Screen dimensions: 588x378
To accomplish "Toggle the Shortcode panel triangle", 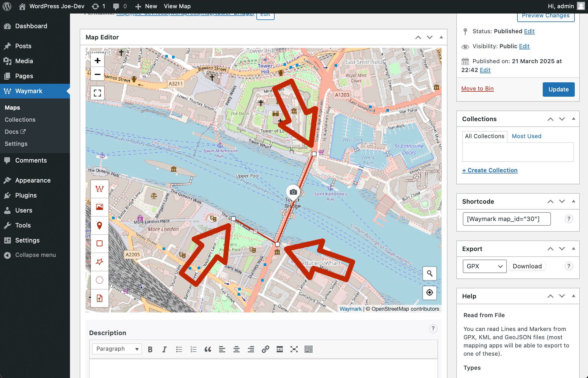I will pos(573,201).
